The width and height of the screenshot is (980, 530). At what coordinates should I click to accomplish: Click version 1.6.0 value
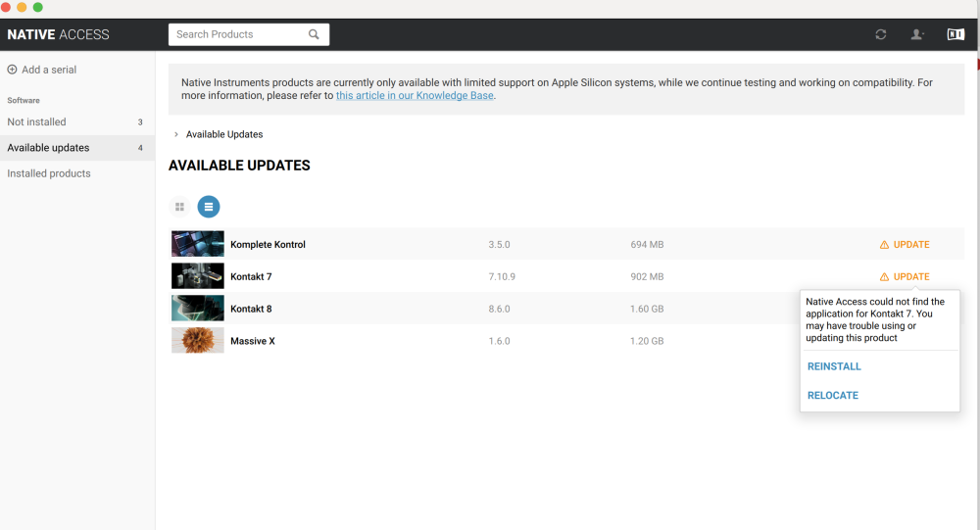(x=499, y=341)
